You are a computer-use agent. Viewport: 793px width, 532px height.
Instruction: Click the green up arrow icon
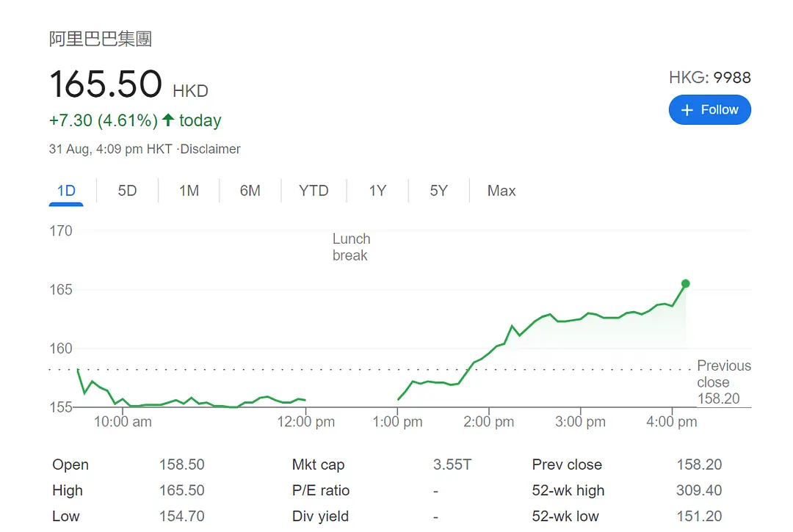point(168,120)
